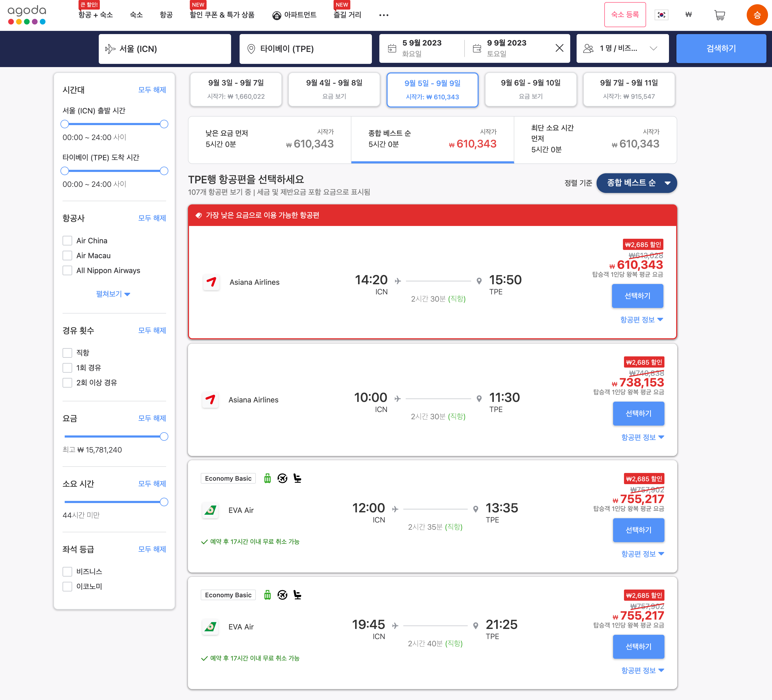Click no-meal icon on 12:00 EVA flight
Viewport: 772px width, 700px height.
(x=282, y=478)
